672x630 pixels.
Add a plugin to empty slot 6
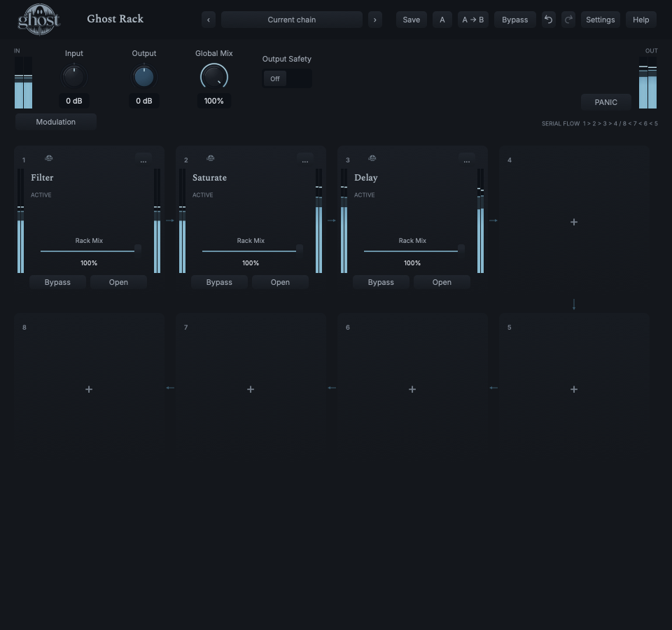[412, 389]
